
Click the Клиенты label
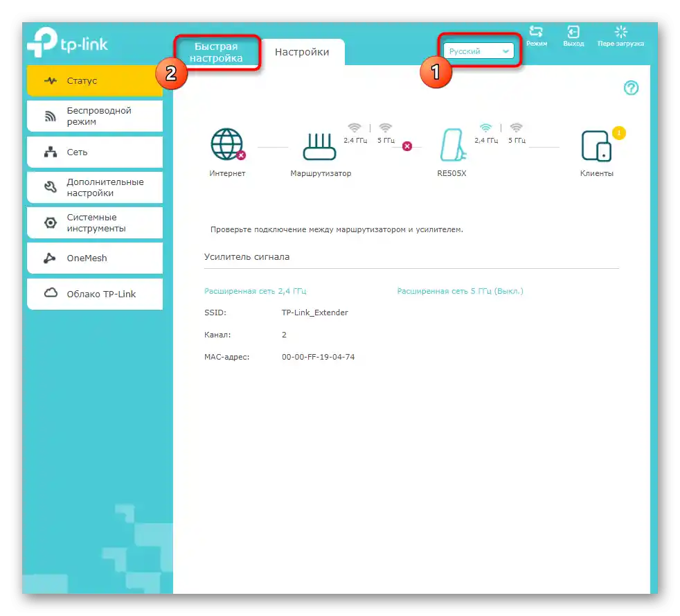click(597, 173)
